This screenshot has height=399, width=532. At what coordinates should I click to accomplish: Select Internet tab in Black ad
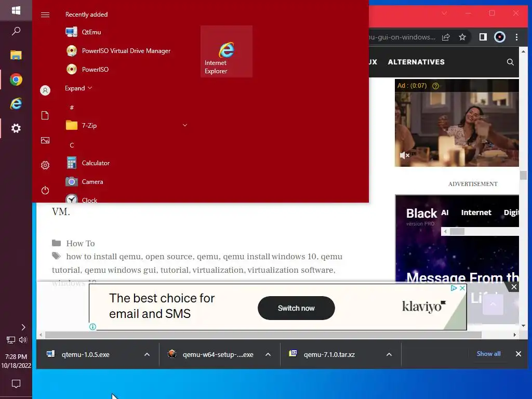(476, 212)
